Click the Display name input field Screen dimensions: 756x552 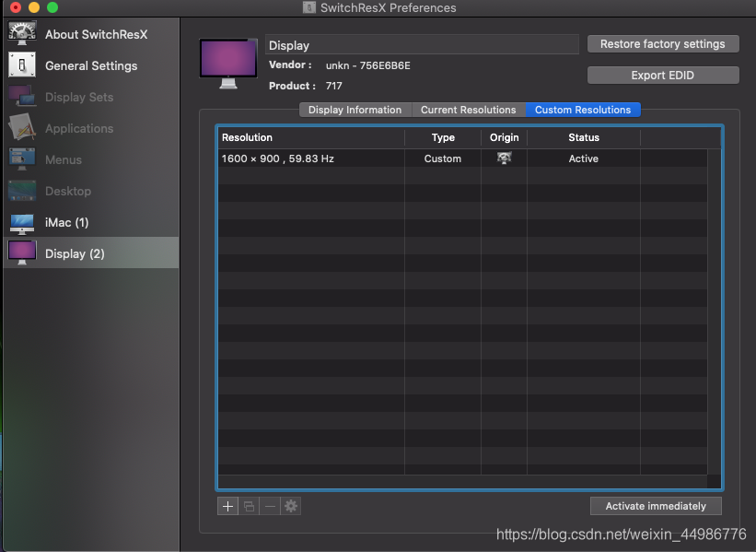(x=422, y=45)
